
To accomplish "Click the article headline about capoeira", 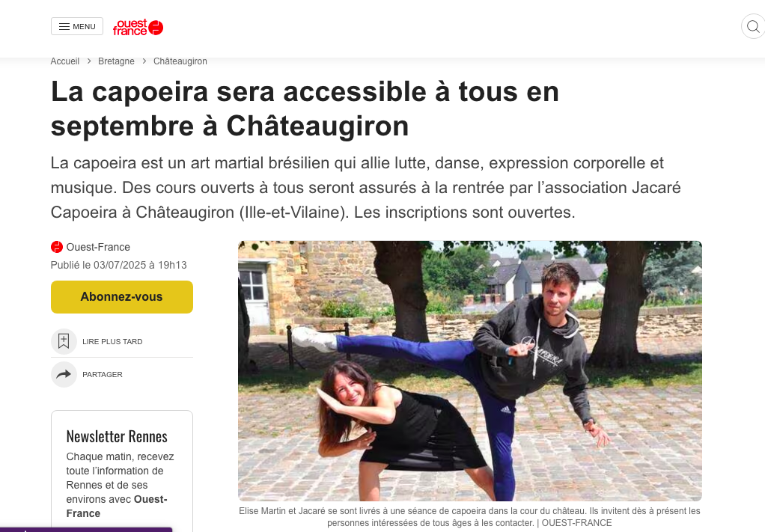I will click(305, 108).
